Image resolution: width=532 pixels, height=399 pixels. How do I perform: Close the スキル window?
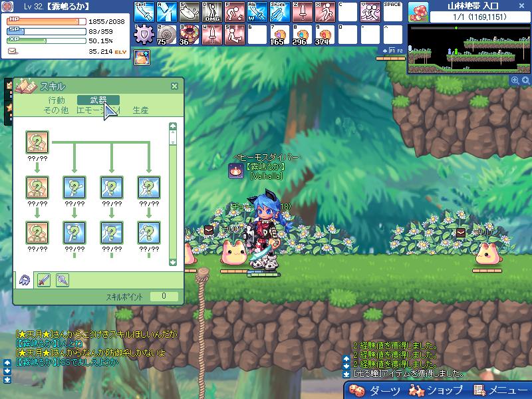click(x=174, y=86)
